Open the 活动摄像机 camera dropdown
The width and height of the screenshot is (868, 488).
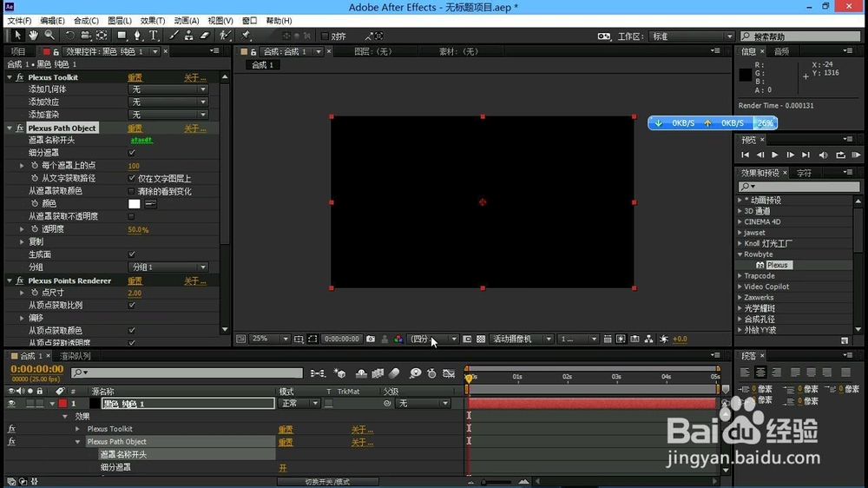[x=521, y=339]
